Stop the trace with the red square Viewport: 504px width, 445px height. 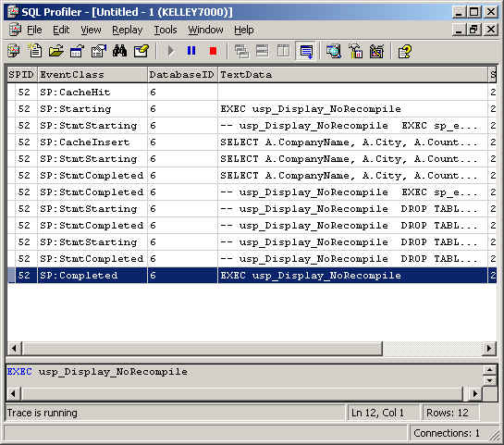click(x=213, y=51)
